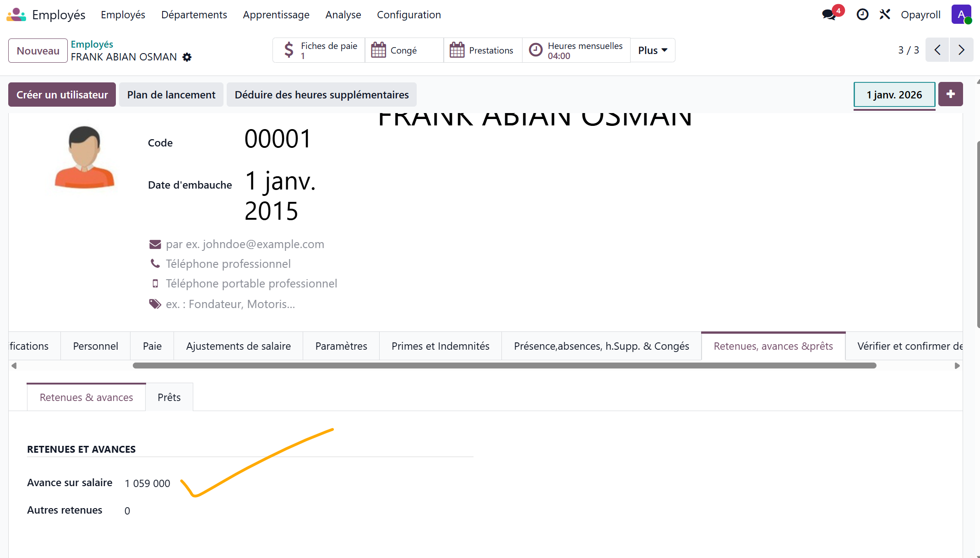Expand the Plus dropdown menu
Screen dimensions: 980x558
pyautogui.click(x=653, y=50)
